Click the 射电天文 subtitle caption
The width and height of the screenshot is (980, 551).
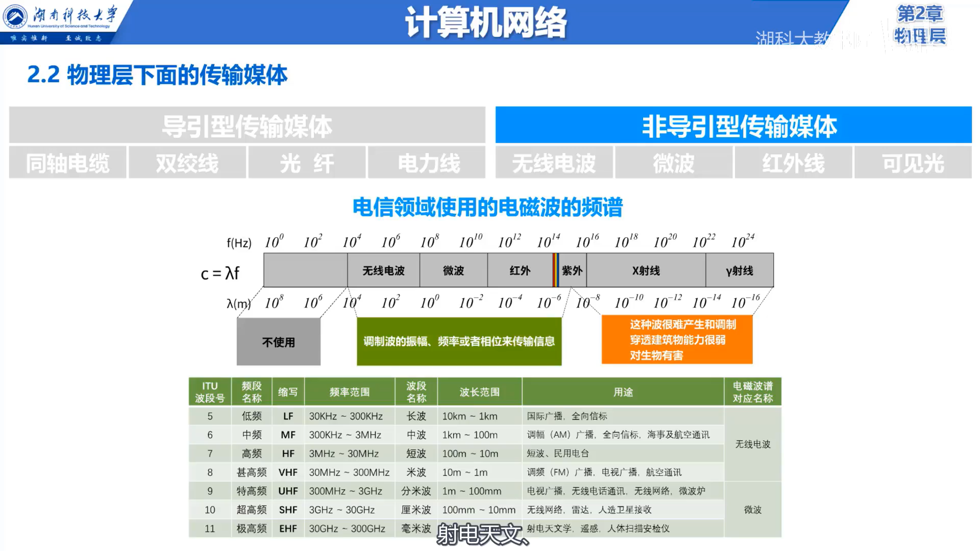click(483, 535)
